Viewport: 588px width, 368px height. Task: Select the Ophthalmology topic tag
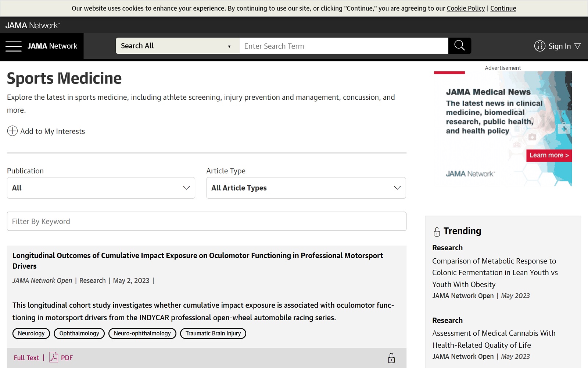(x=79, y=333)
